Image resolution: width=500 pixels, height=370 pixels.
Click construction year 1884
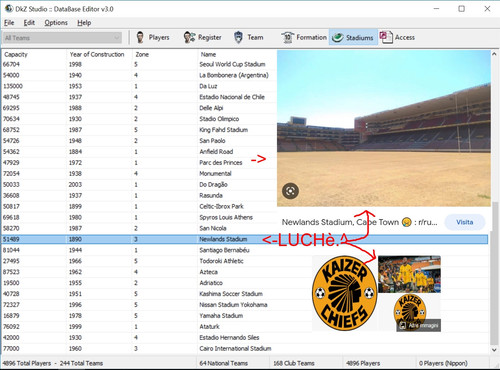pos(75,152)
